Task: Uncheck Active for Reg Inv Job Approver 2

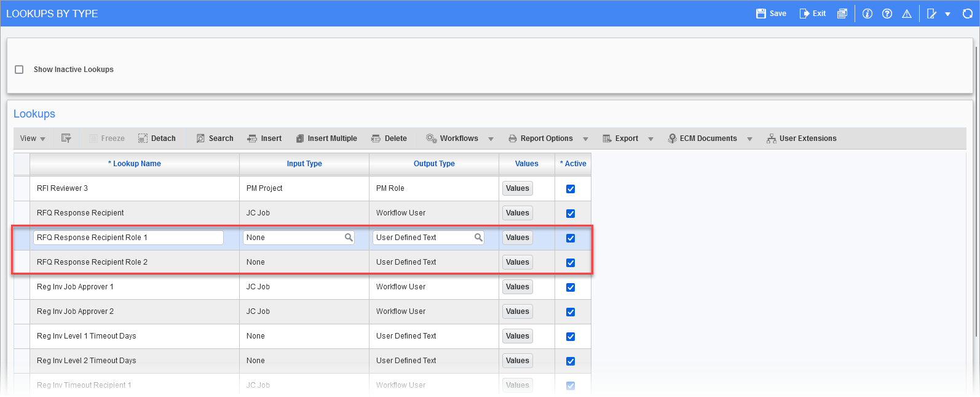Action: 571,312
